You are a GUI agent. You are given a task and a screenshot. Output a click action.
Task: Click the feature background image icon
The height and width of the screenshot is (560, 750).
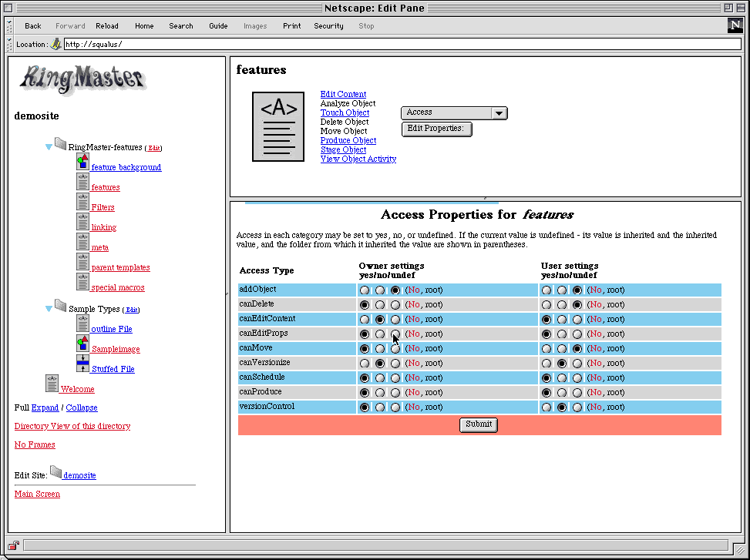(82, 162)
